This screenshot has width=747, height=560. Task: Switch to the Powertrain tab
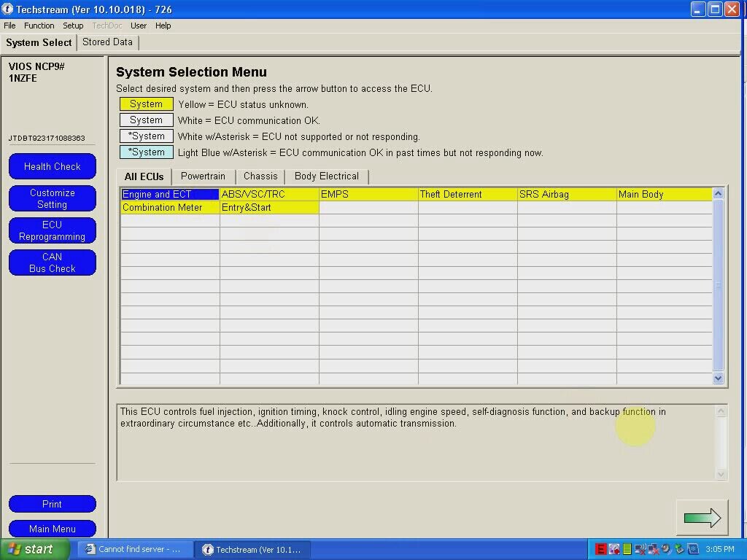pos(203,176)
